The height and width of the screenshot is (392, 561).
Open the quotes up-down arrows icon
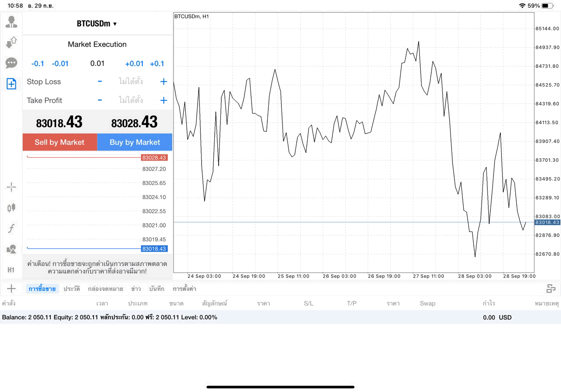tap(11, 43)
